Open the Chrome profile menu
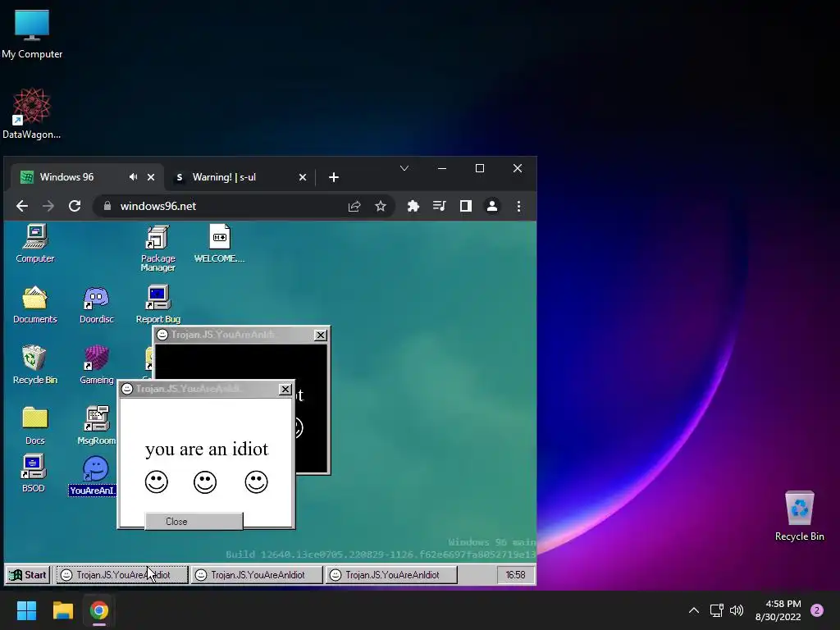Image resolution: width=840 pixels, height=630 pixels. click(x=492, y=206)
